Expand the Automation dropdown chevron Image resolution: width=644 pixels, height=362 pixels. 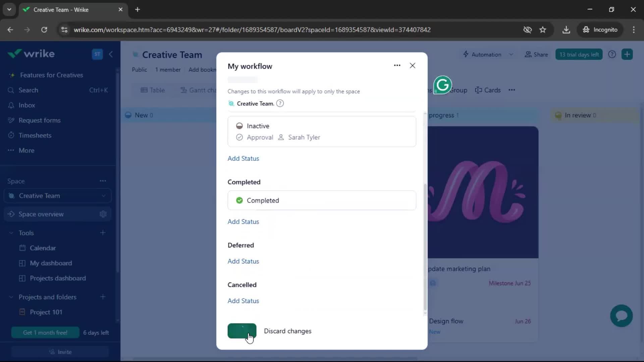[511, 54]
